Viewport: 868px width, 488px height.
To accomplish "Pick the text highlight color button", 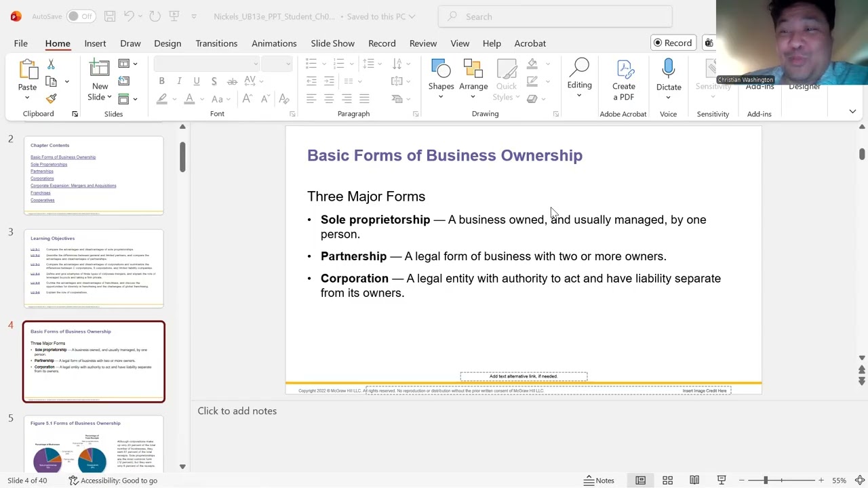I will click(x=161, y=99).
